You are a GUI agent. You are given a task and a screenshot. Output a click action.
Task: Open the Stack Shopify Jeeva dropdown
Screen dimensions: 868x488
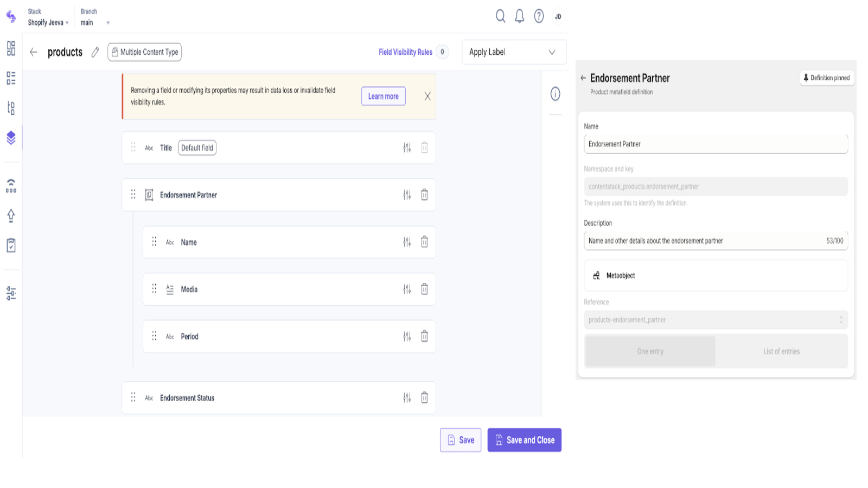[48, 23]
